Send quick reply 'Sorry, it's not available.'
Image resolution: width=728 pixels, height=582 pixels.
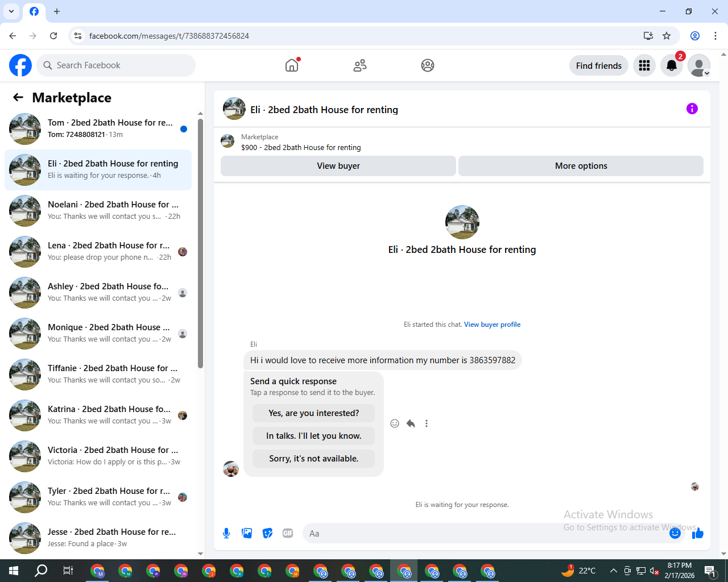(314, 459)
